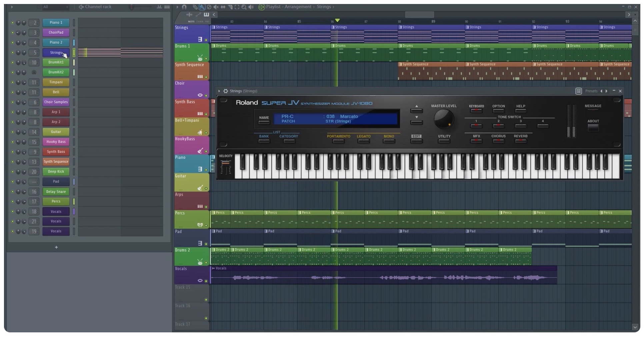Mute the Strings channel LED
This screenshot has height=337, width=644.
point(13,53)
